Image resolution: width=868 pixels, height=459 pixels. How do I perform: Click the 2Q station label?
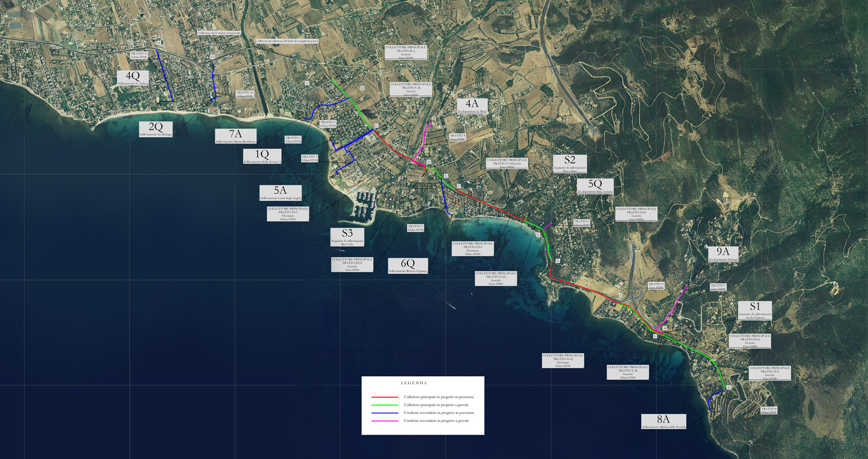click(x=156, y=129)
